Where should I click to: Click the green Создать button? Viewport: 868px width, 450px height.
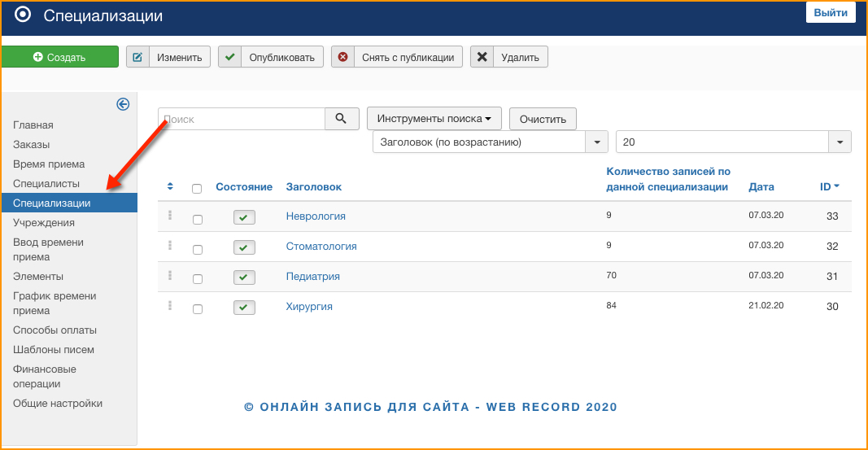pyautogui.click(x=59, y=57)
